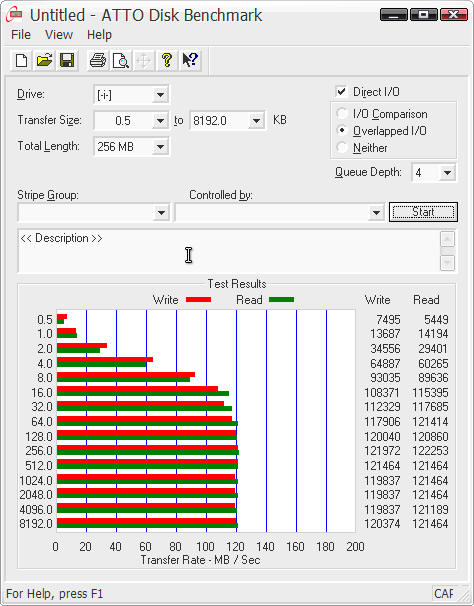The width and height of the screenshot is (474, 606).
Task: Start the benchmark with Start button
Action: click(423, 212)
